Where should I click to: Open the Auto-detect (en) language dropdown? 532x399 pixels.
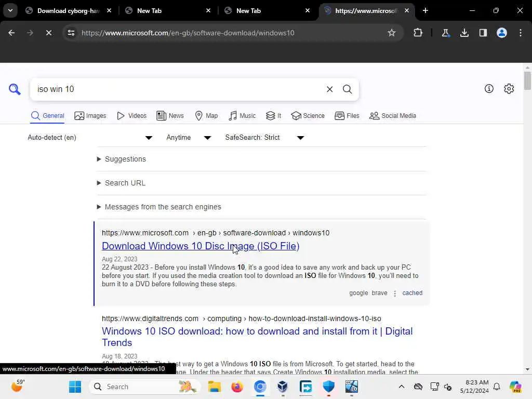coord(90,137)
